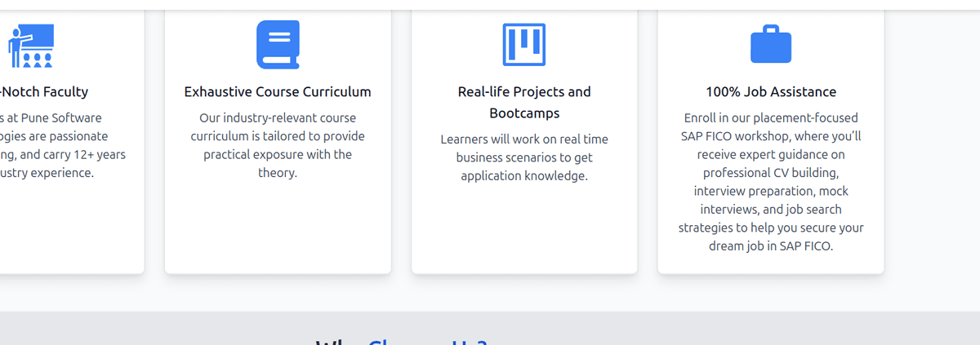This screenshot has height=345, width=980.
Task: Click the industry-relevant course curriculum description
Action: pos(278,145)
